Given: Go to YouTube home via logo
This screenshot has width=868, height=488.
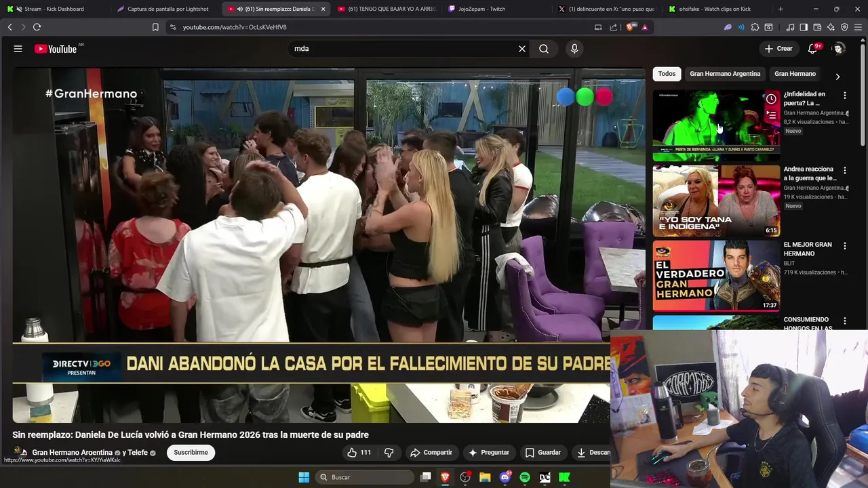Looking at the screenshot, I should (56, 49).
